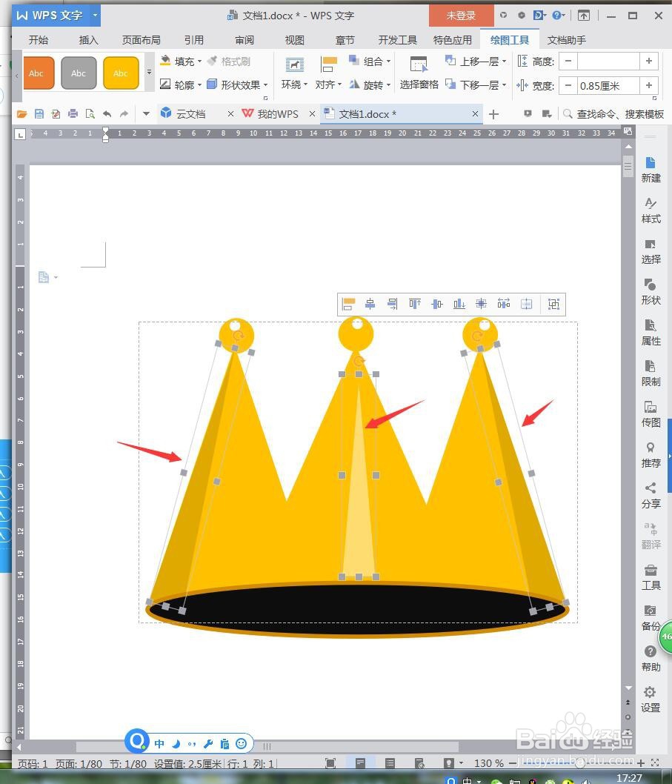Switch to the 审阅 ribbon tab

(244, 40)
